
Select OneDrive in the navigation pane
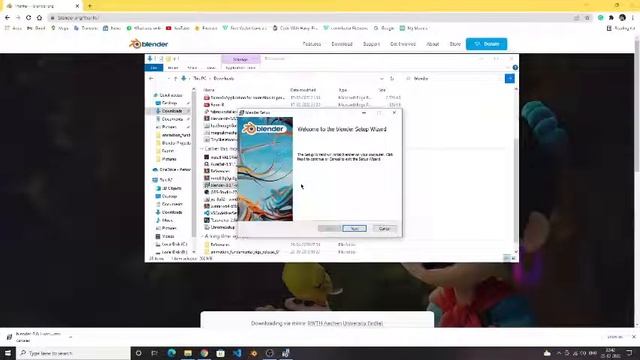tap(171, 169)
